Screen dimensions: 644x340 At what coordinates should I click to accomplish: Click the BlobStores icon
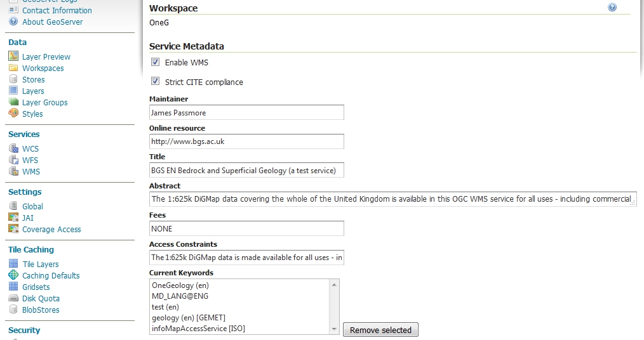click(13, 310)
